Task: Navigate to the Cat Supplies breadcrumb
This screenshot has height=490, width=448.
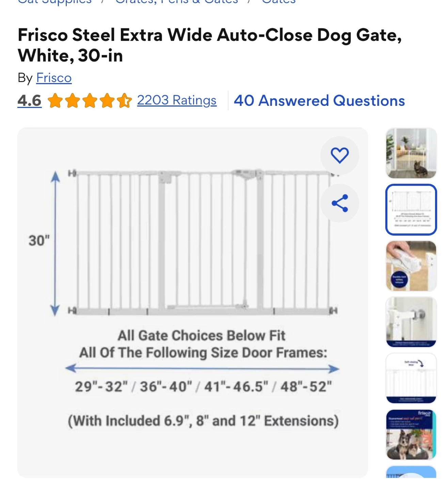Action: [x=54, y=2]
